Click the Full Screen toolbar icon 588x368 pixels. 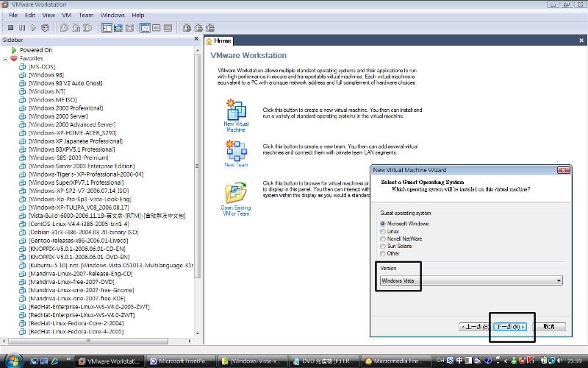[x=130, y=28]
